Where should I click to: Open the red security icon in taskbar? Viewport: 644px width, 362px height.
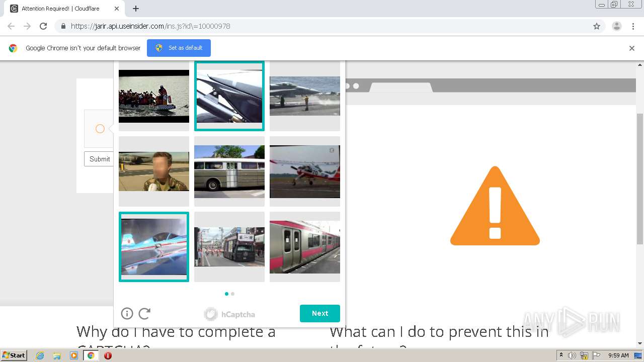click(x=108, y=355)
